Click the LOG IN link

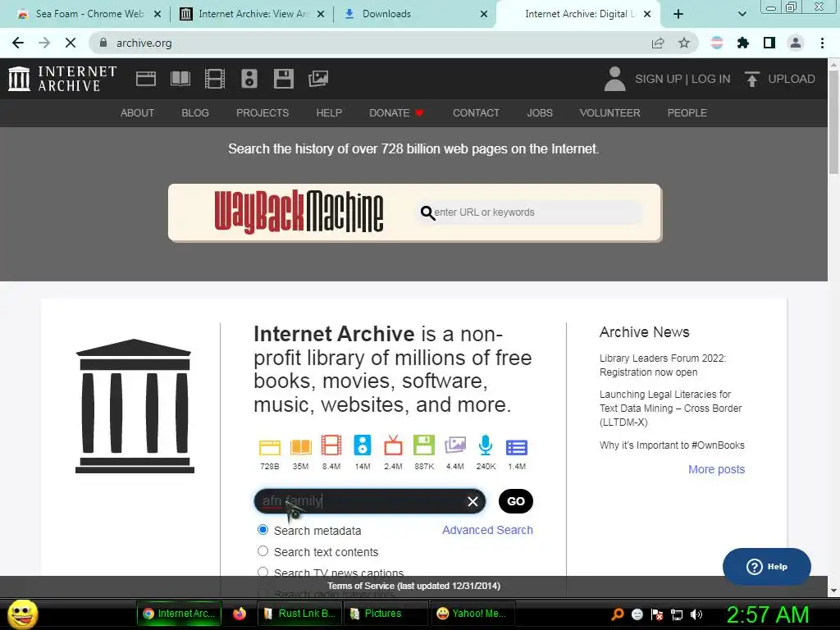[x=711, y=79]
